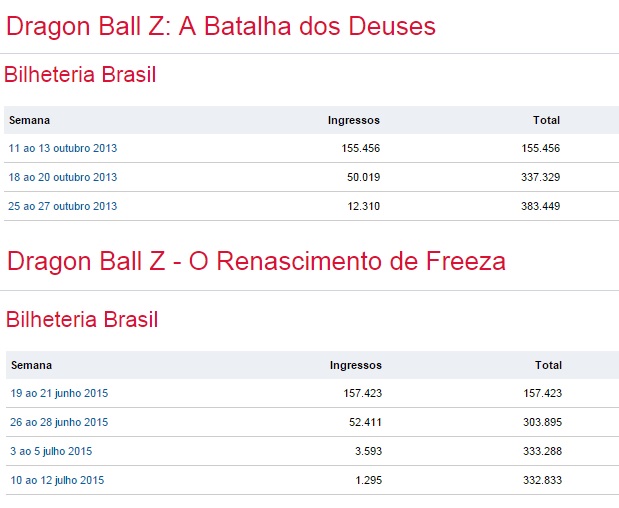Open the '11 ao 13 outubro 2013' week link
Image resolution: width=619 pixels, height=508 pixels.
pyautogui.click(x=63, y=148)
